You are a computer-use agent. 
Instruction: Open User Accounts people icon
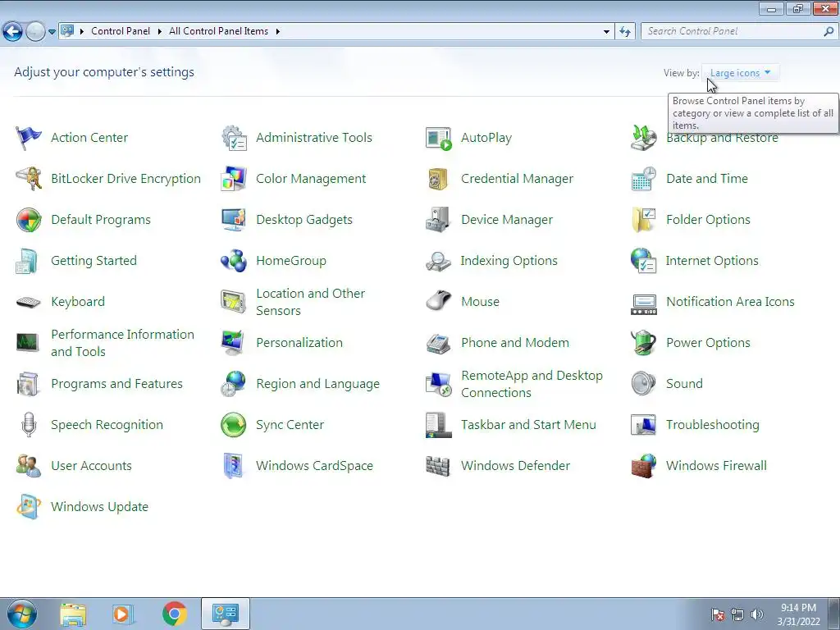point(29,466)
